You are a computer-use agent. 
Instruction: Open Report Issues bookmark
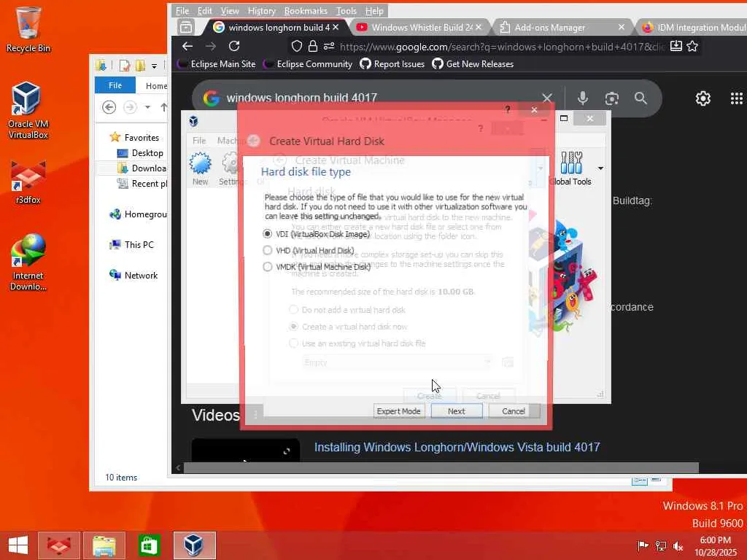click(392, 64)
